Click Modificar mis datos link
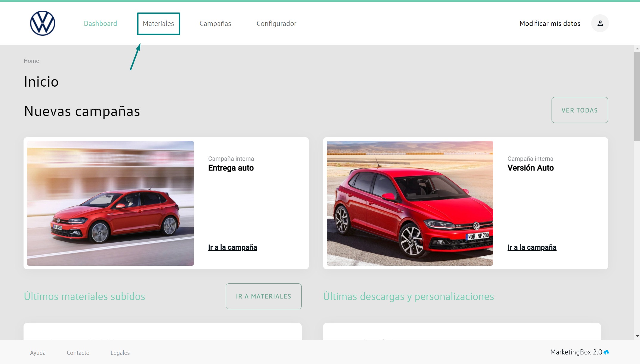This screenshot has height=364, width=640. (x=550, y=24)
